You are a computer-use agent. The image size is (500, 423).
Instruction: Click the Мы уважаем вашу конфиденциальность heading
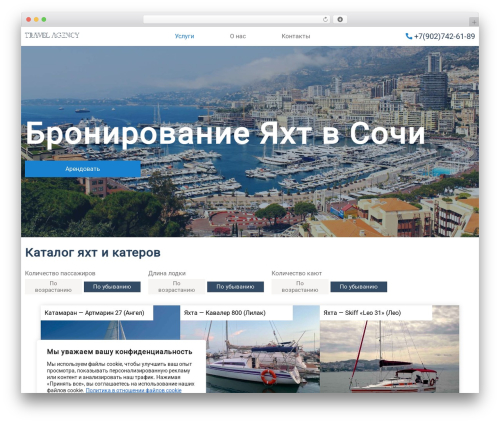pyautogui.click(x=119, y=351)
